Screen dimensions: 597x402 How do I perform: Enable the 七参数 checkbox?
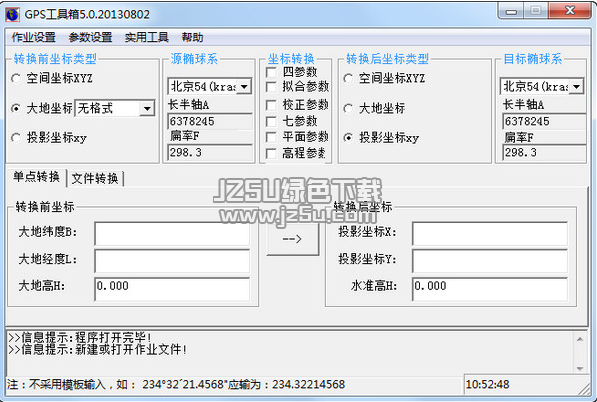point(271,121)
